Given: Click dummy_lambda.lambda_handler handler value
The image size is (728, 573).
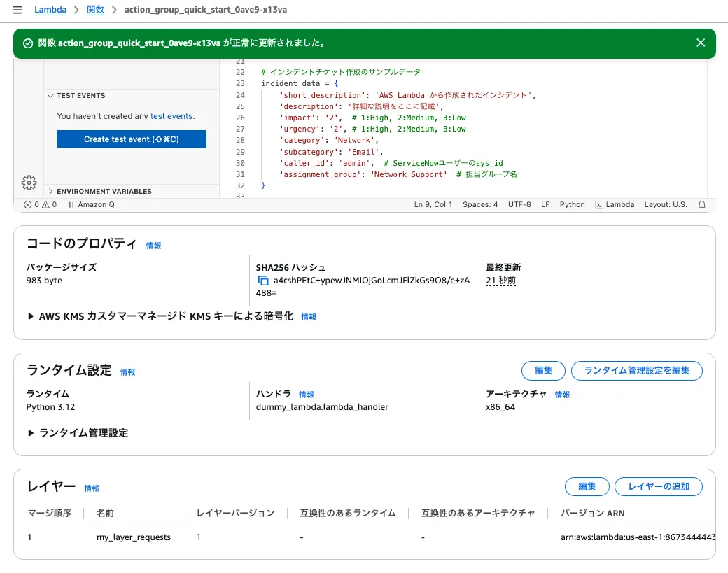Looking at the screenshot, I should (x=322, y=407).
